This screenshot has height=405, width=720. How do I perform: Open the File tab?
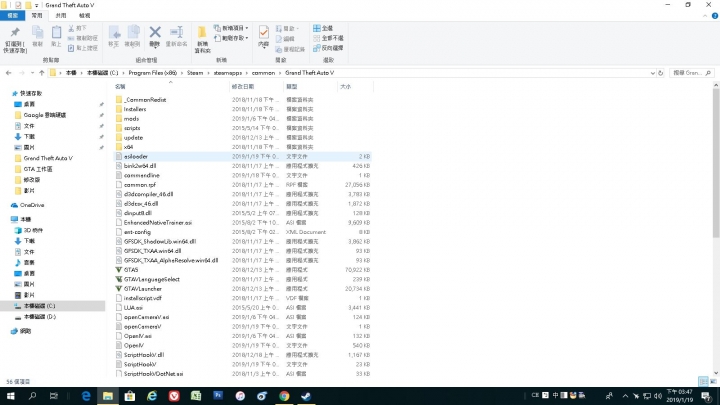coord(12,16)
